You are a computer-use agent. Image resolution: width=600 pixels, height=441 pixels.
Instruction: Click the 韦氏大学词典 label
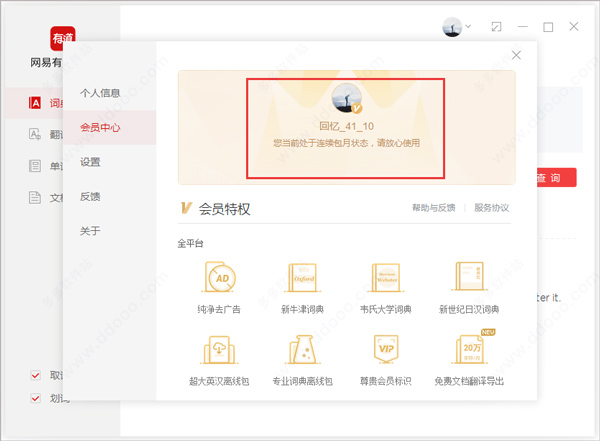(386, 309)
